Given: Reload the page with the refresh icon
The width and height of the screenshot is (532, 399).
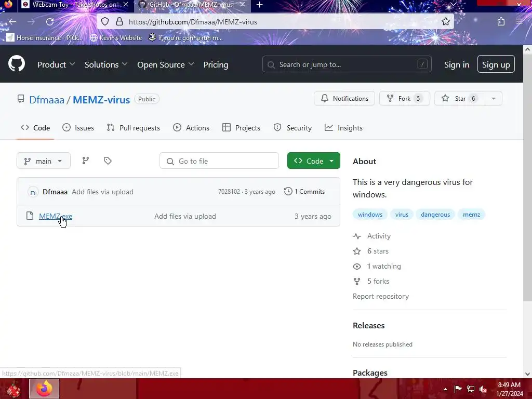Looking at the screenshot, I should [x=50, y=22].
